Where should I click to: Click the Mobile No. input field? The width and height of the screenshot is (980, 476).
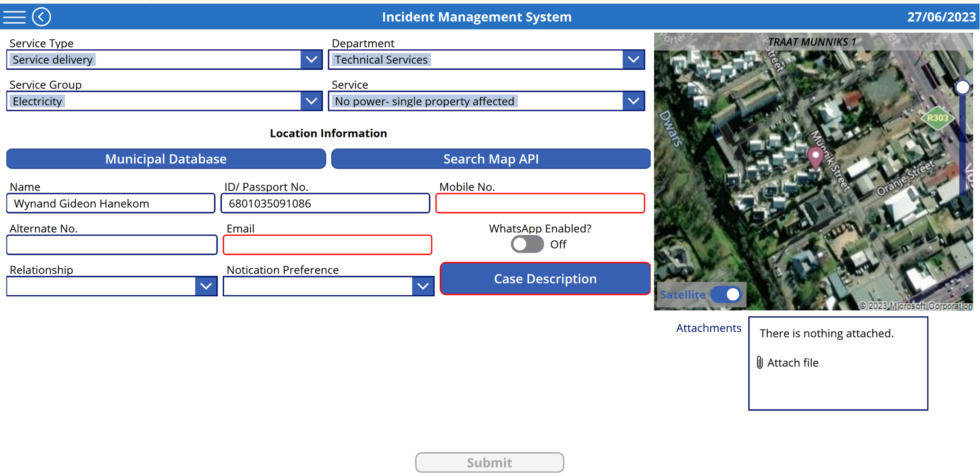pos(540,203)
